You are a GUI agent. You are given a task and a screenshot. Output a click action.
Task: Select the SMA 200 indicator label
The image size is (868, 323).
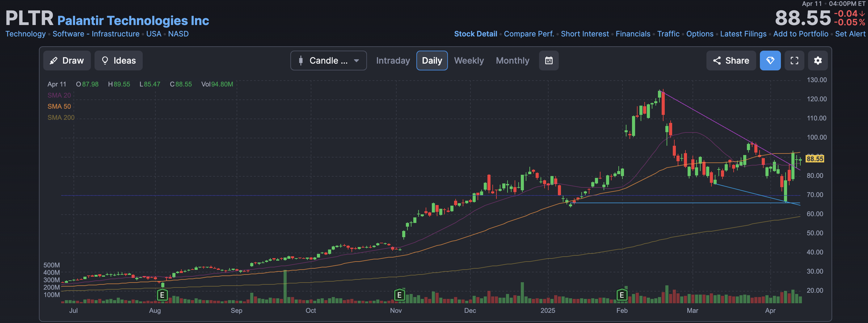pyautogui.click(x=61, y=118)
